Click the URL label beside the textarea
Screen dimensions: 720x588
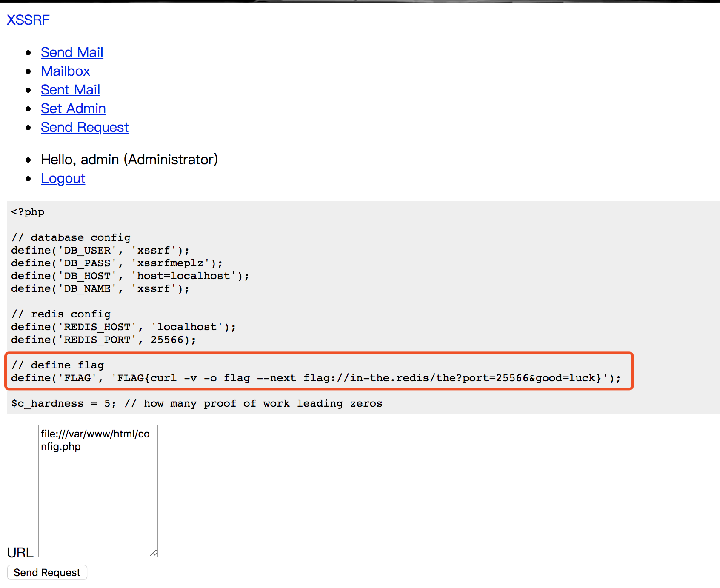(20, 552)
